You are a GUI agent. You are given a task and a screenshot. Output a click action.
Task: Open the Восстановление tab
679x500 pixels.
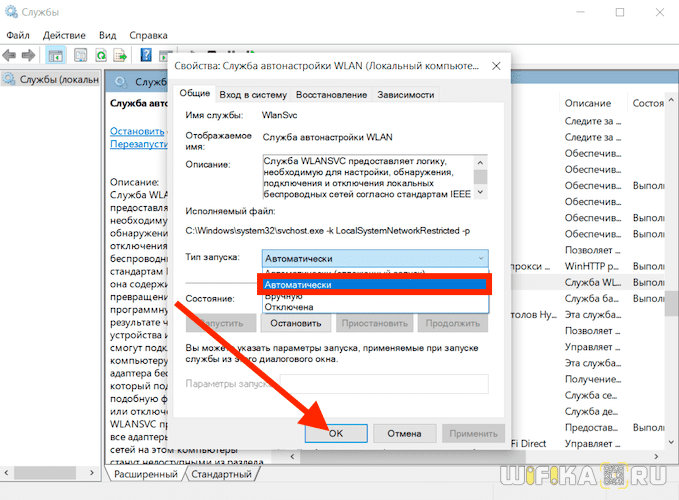click(331, 95)
